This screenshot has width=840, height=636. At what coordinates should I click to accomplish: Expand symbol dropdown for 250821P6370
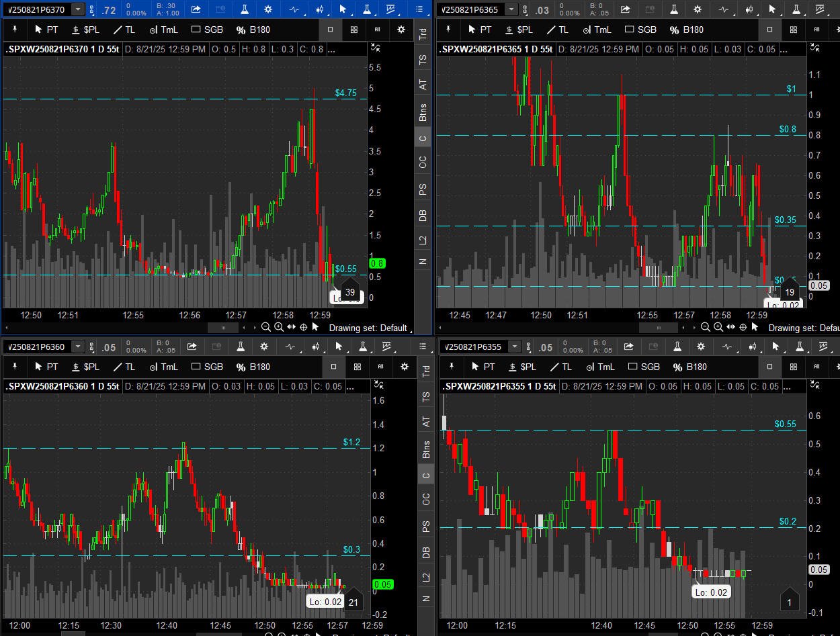[77, 9]
